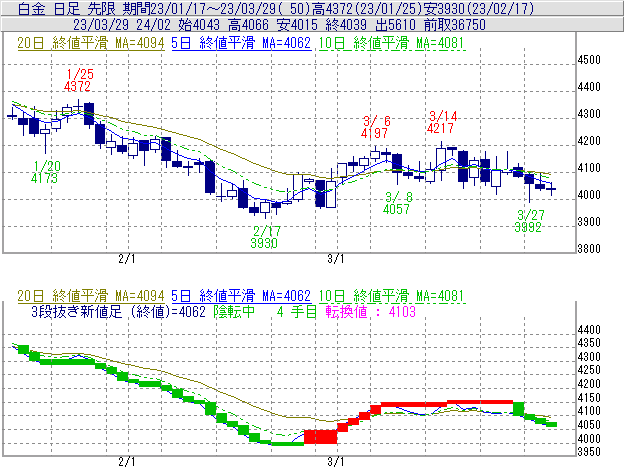Click the 4200 price axis label on top chart
Image resolution: width=624 pixels, height=475 pixels.
589,141
